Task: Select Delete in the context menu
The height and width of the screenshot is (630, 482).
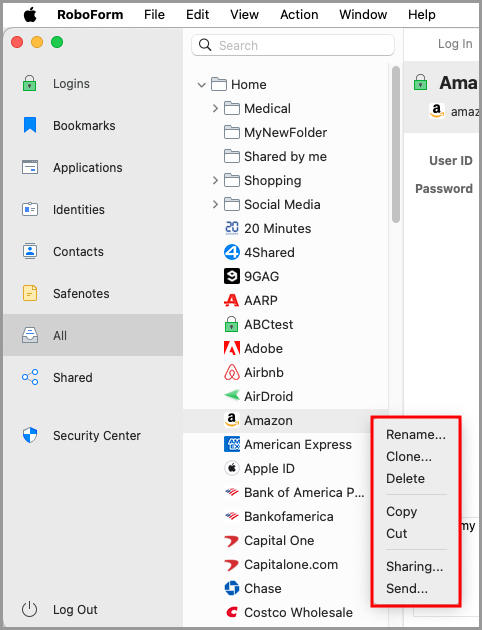Action: [x=405, y=479]
